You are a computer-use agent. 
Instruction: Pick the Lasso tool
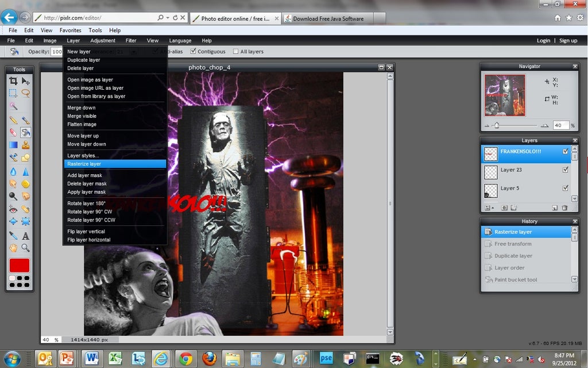[x=25, y=93]
